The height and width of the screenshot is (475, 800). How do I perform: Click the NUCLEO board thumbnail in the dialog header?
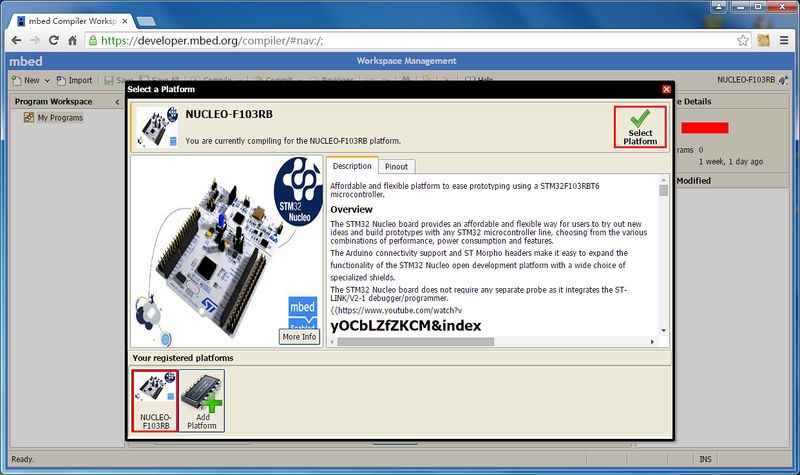click(x=158, y=127)
